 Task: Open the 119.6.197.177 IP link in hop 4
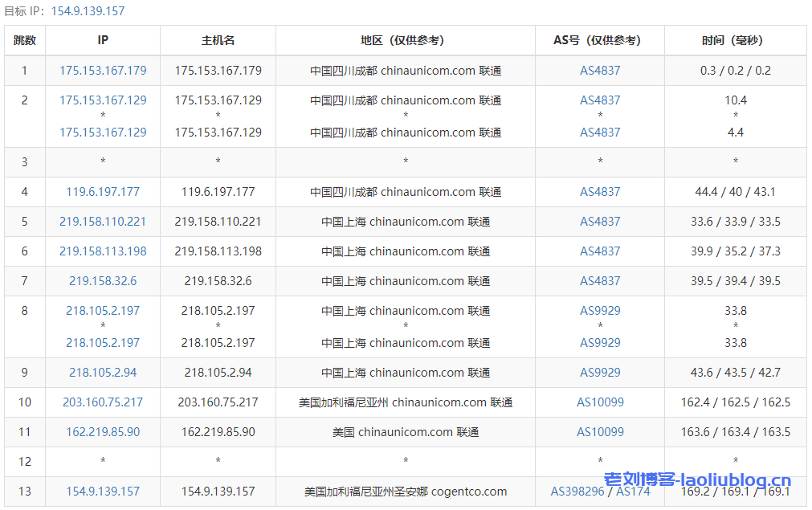click(103, 192)
